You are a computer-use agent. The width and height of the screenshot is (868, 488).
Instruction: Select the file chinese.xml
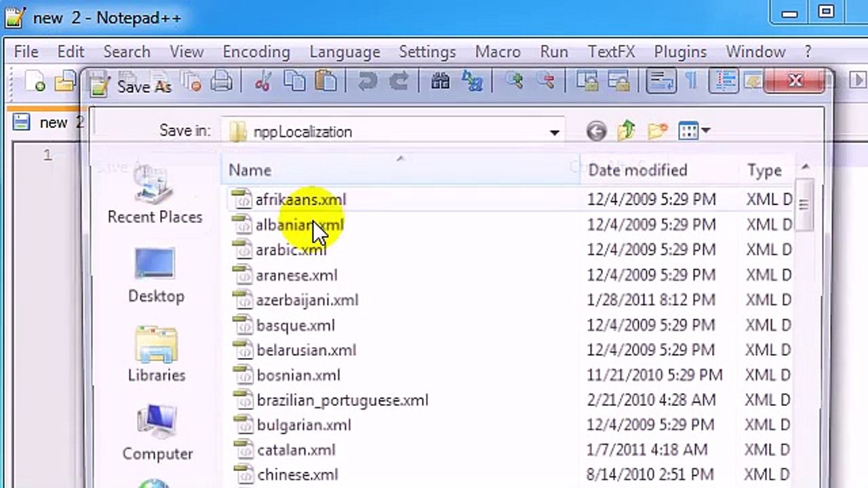(298, 475)
